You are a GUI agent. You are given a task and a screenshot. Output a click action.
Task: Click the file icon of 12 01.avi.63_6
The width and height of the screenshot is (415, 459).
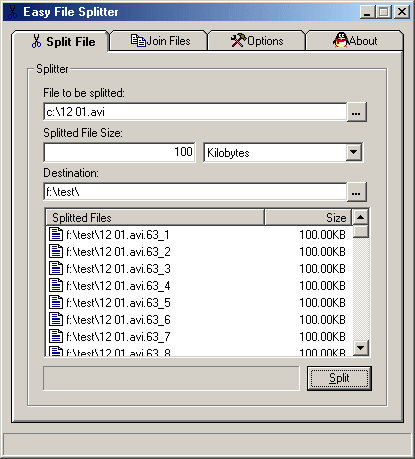pos(56,319)
